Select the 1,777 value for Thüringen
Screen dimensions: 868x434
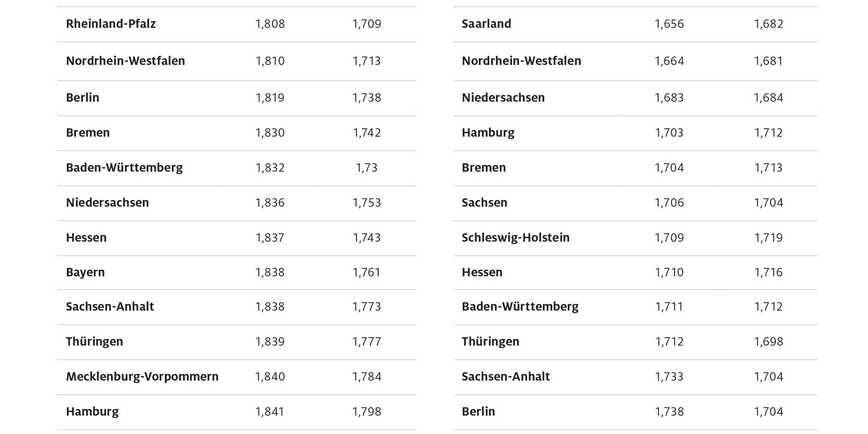(367, 342)
